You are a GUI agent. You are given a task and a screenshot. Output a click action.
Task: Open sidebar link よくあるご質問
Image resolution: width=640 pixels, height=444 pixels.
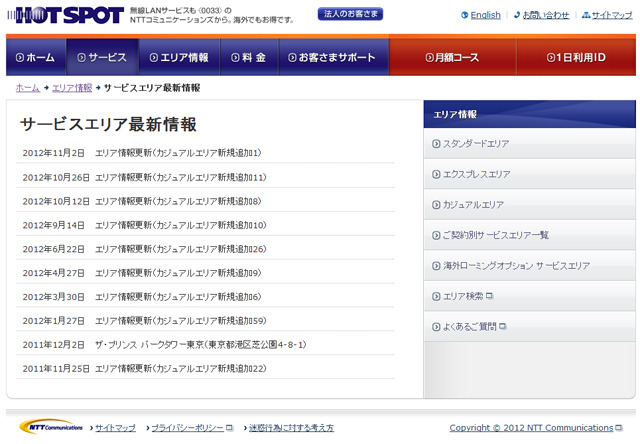[x=470, y=326]
